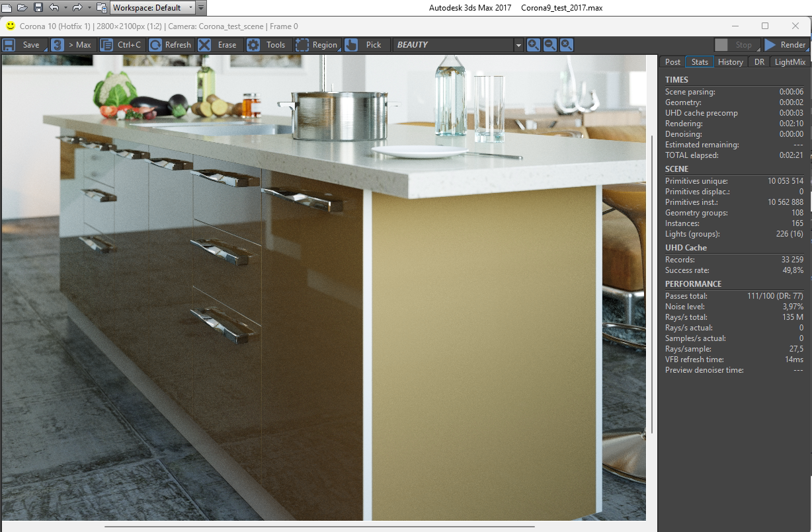
Task: Copy render with Ctrl+C button
Action: 120,45
